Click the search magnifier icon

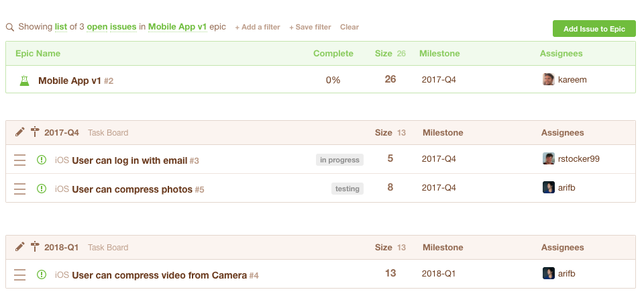(10, 28)
